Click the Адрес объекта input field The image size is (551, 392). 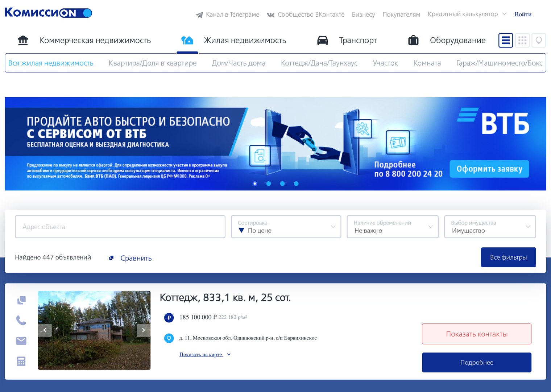coord(120,227)
